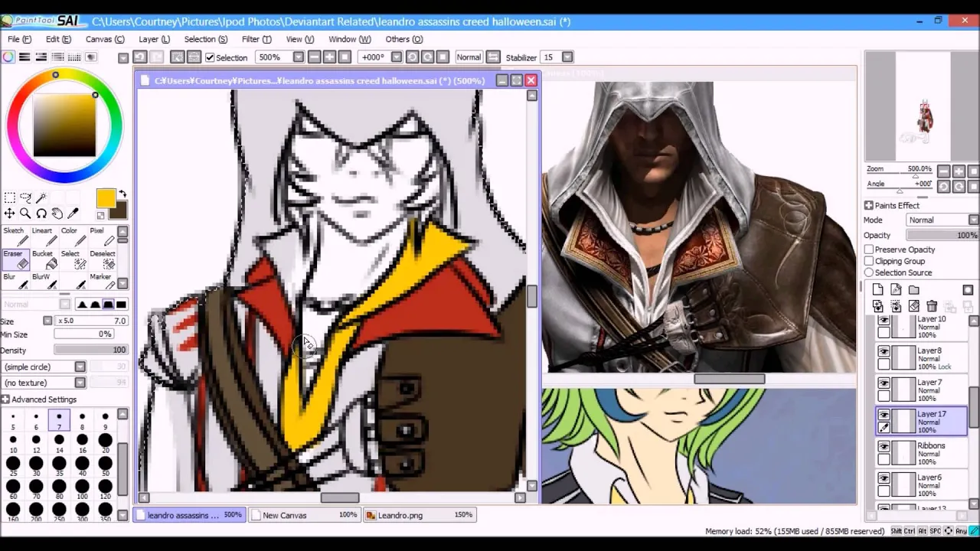Open the +000° rotation angle dropdown

(396, 57)
